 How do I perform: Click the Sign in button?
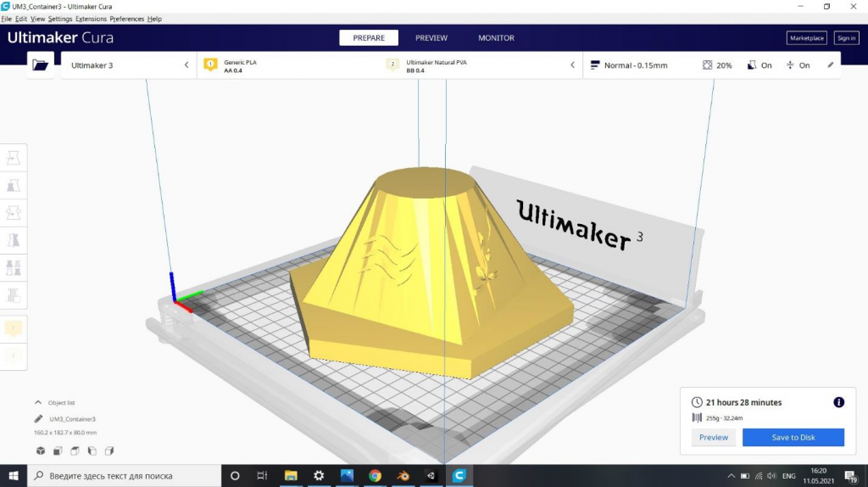pyautogui.click(x=847, y=37)
